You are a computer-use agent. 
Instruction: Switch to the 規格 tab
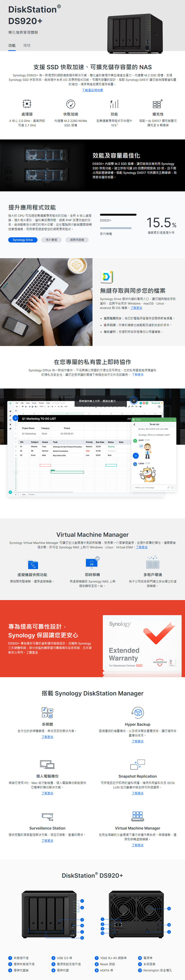coord(27,45)
